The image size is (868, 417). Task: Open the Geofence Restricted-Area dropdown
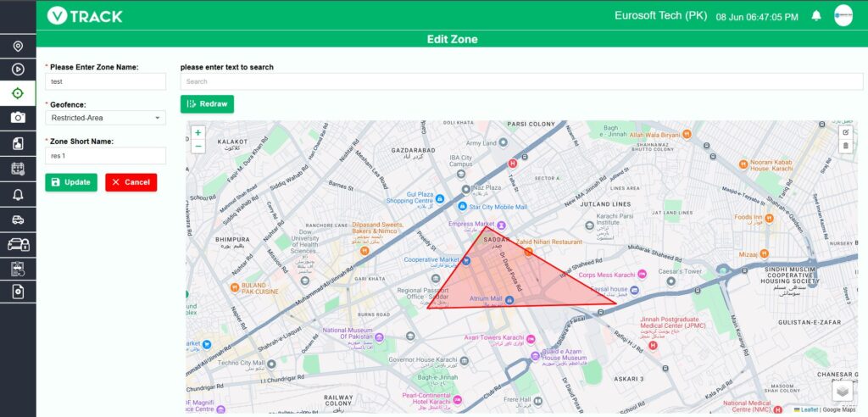(106, 118)
